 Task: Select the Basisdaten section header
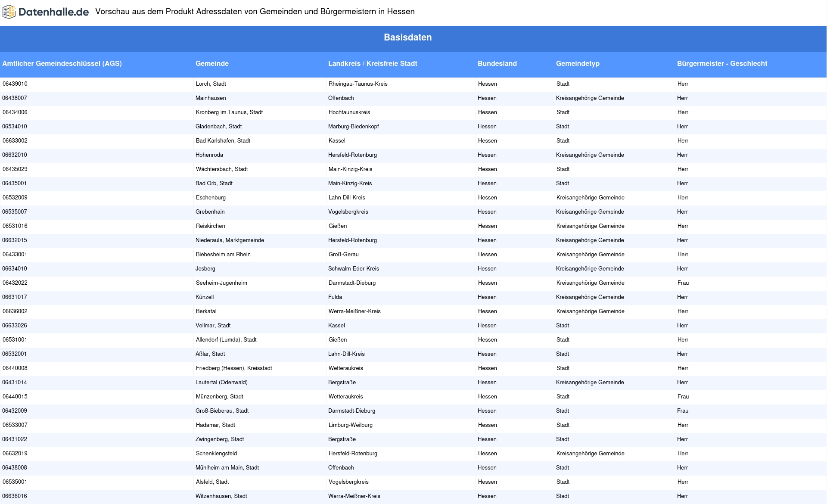[x=408, y=37]
